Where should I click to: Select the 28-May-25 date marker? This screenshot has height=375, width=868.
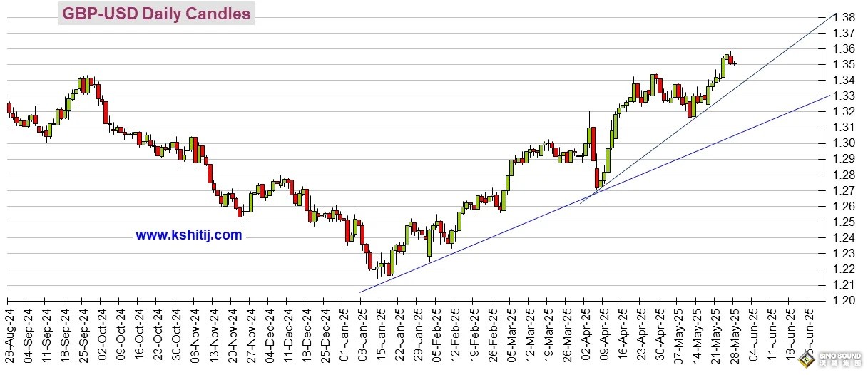point(732,334)
